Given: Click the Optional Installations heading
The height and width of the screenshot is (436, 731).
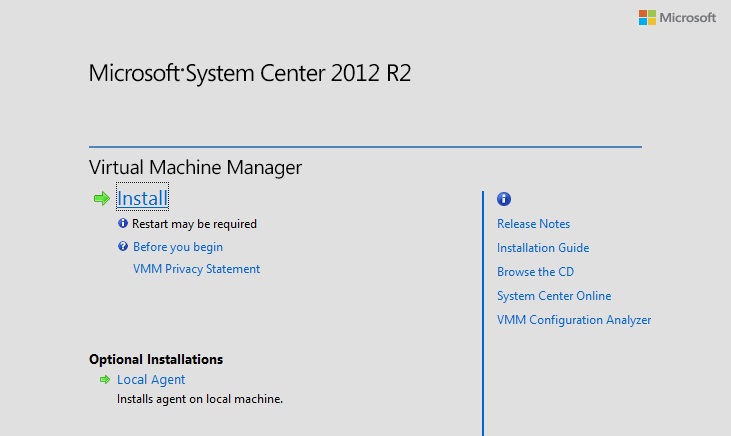Looking at the screenshot, I should tap(155, 359).
